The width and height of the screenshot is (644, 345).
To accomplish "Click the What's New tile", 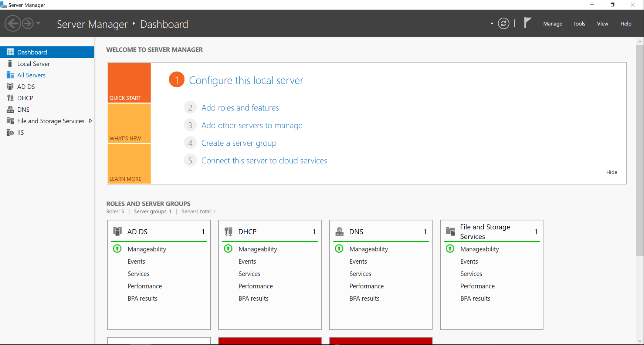I will (x=129, y=124).
